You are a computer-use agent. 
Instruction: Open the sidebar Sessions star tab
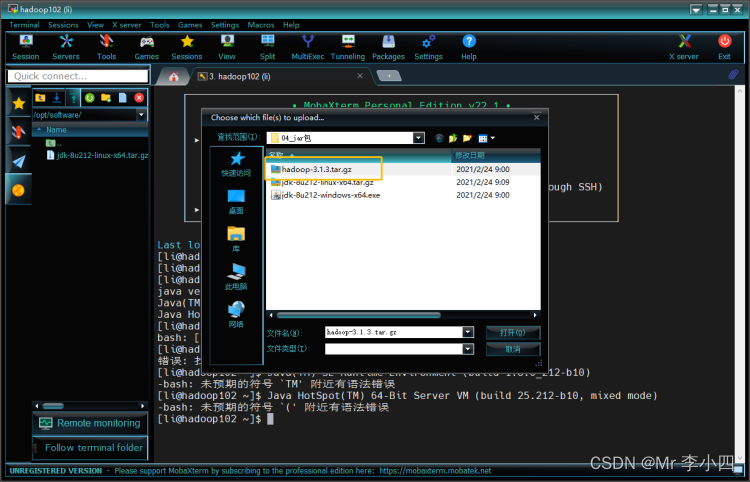point(19,103)
